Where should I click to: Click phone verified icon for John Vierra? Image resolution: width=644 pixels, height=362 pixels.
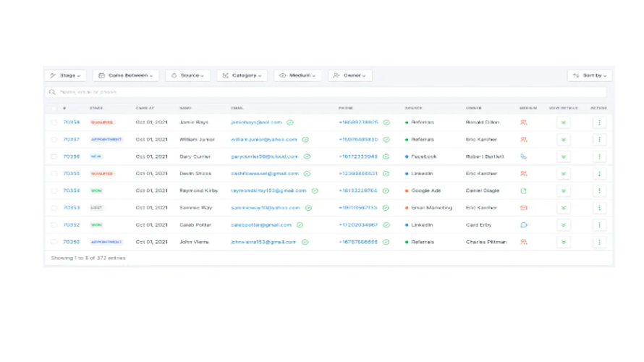tap(386, 242)
